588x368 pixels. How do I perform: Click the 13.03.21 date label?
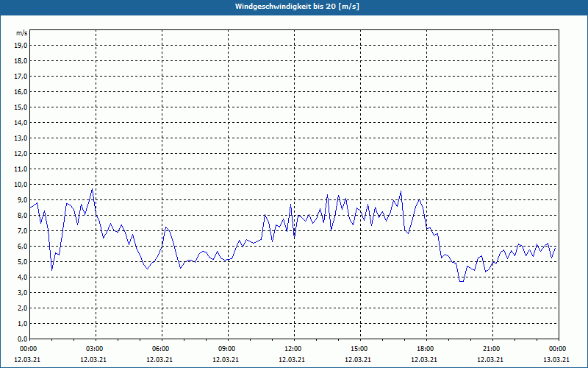pos(556,359)
